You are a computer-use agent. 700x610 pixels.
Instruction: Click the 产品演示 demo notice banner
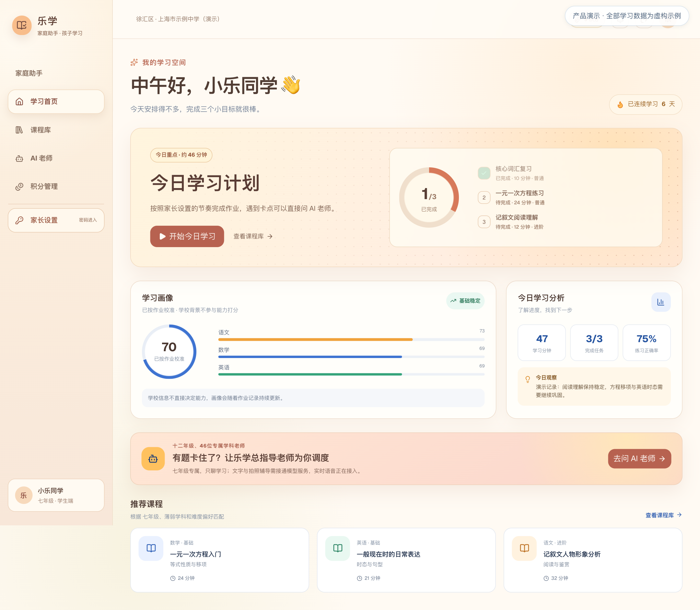click(x=627, y=16)
